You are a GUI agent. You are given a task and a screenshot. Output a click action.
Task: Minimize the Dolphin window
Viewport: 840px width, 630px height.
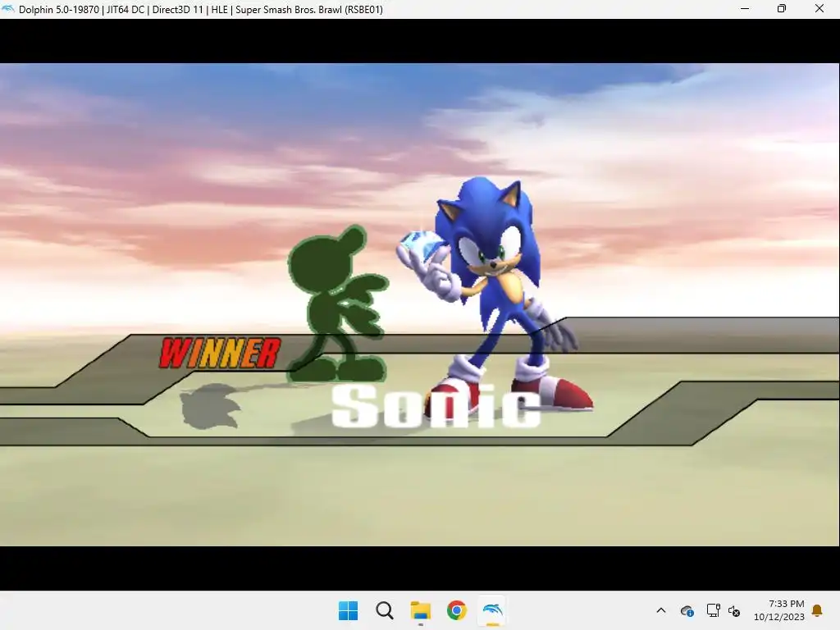click(x=745, y=8)
